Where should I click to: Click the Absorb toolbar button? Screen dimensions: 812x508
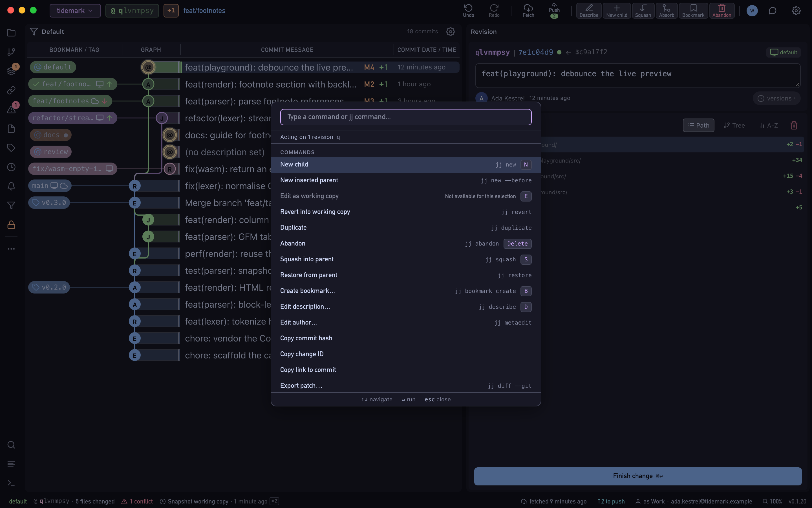[667, 11]
